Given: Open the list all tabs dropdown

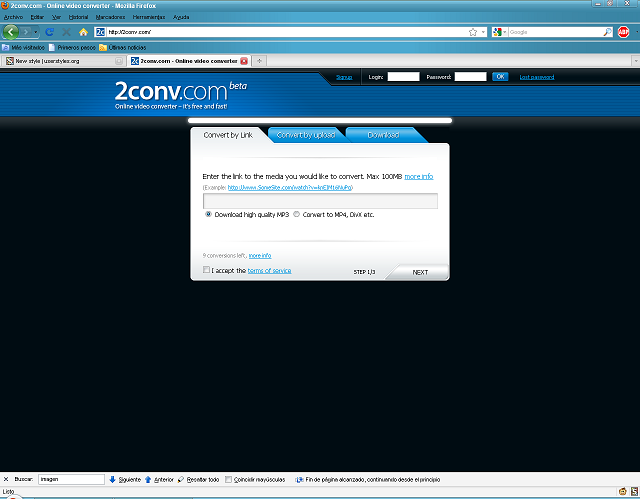Looking at the screenshot, I should click(x=636, y=61).
